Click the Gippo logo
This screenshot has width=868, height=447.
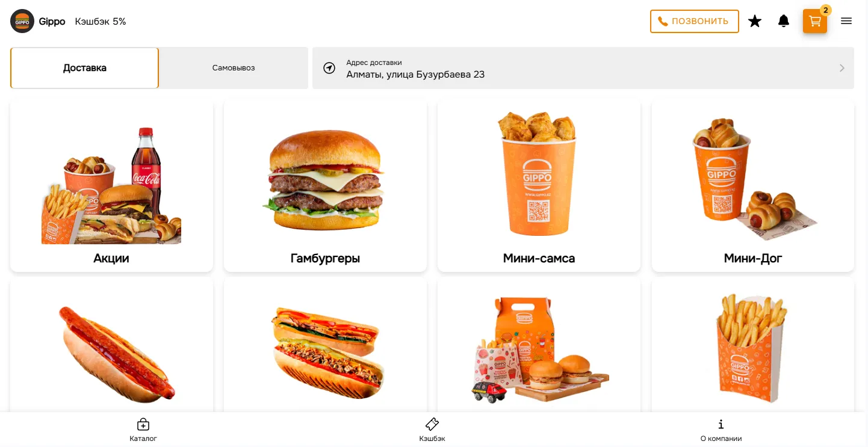[22, 21]
